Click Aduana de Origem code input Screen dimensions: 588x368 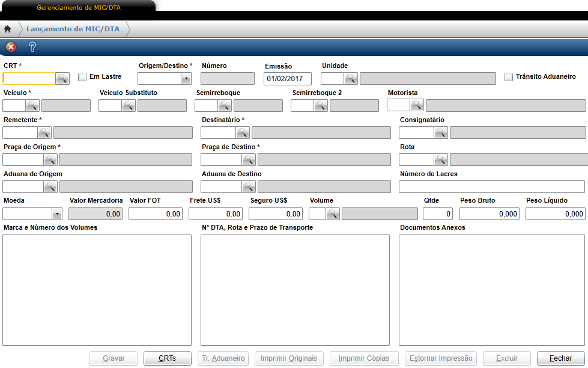pyautogui.click(x=23, y=186)
